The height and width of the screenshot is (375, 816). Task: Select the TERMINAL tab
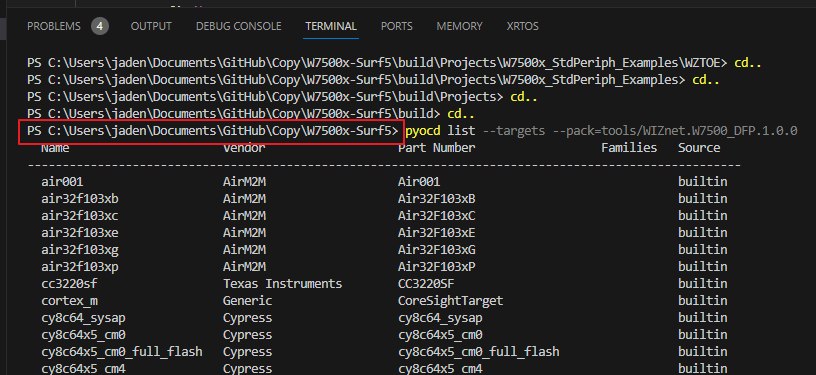pos(331,26)
